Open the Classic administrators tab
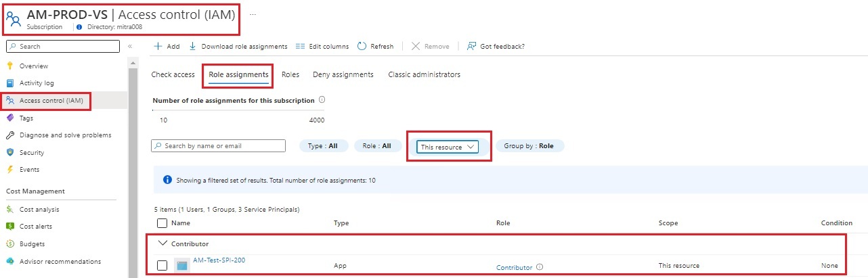The width and height of the screenshot is (868, 278). [x=425, y=74]
